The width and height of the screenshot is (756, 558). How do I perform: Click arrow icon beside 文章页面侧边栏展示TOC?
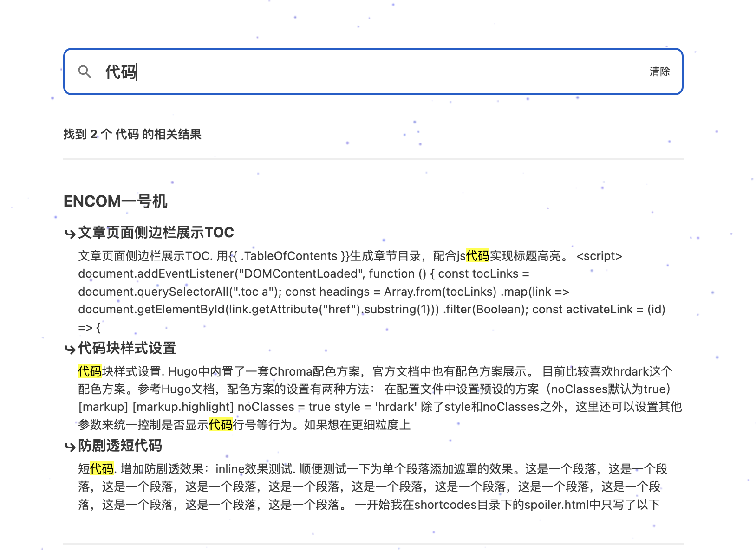tap(70, 234)
